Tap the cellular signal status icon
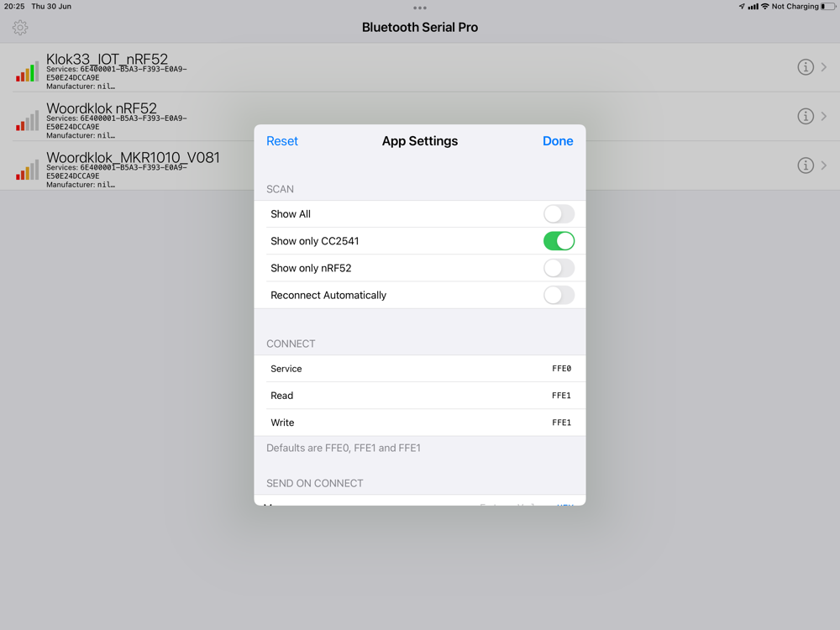840x630 pixels. pos(753,7)
